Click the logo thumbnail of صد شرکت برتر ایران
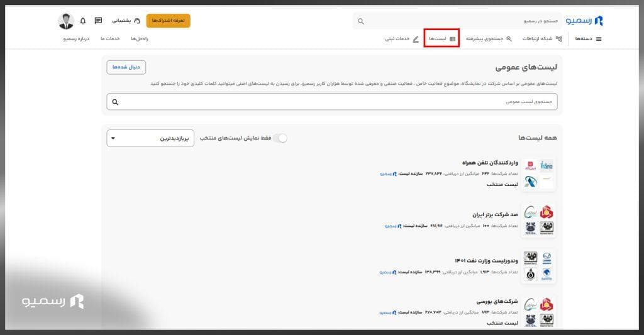Viewport: 644px width, 335px height. point(538,221)
